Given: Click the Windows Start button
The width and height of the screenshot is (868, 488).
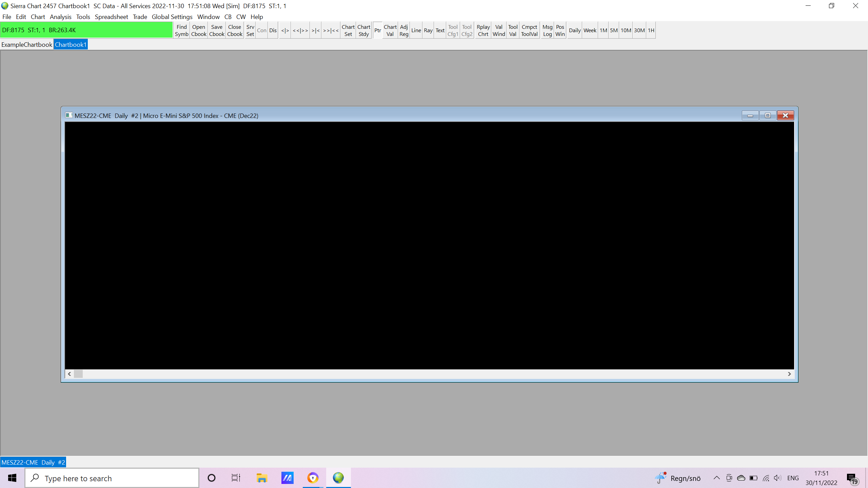Looking at the screenshot, I should (12, 478).
